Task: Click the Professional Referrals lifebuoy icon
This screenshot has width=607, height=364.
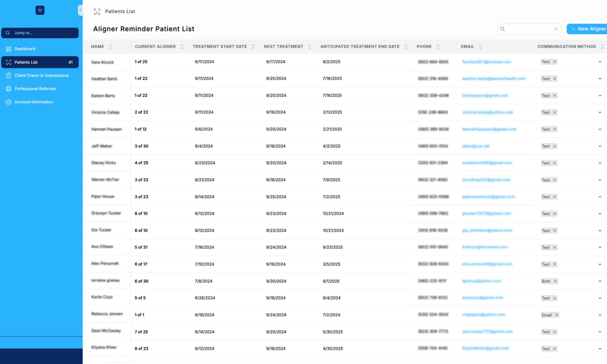Action: pyautogui.click(x=8, y=89)
